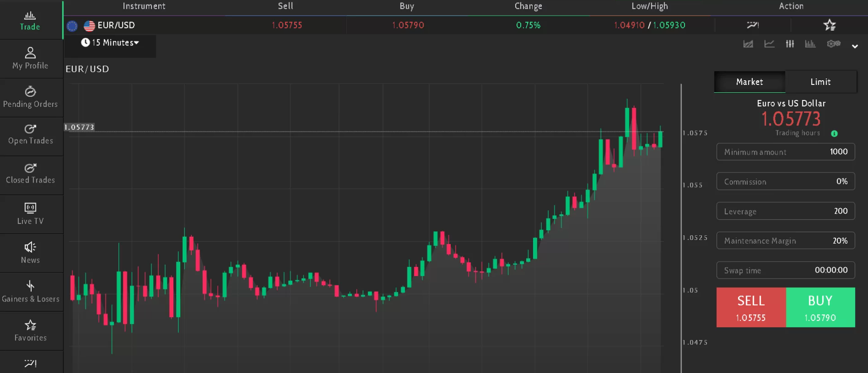Click the Low/High column header
This screenshot has width=868, height=373.
tap(650, 6)
